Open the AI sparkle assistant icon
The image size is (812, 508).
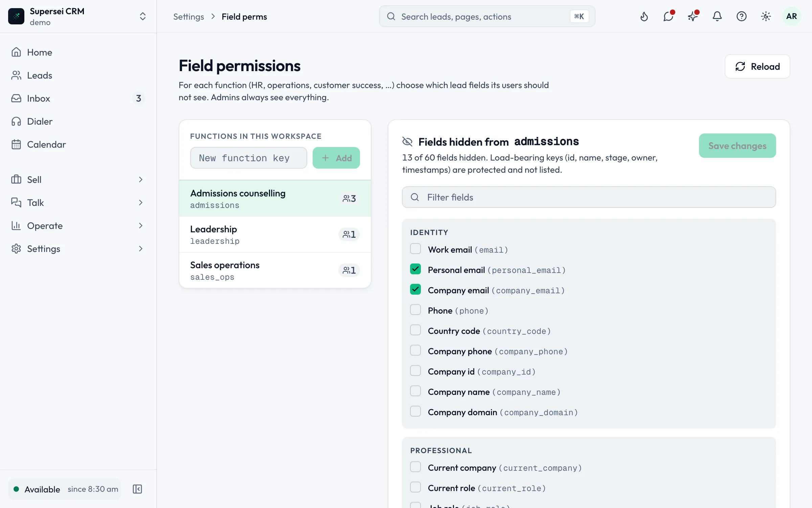(693, 16)
